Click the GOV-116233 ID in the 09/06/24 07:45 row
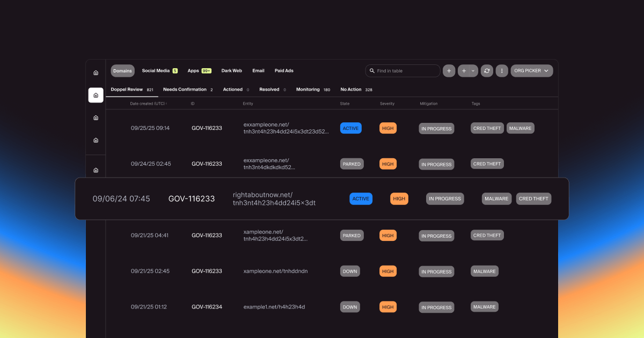This screenshot has width=644, height=338. (x=192, y=199)
